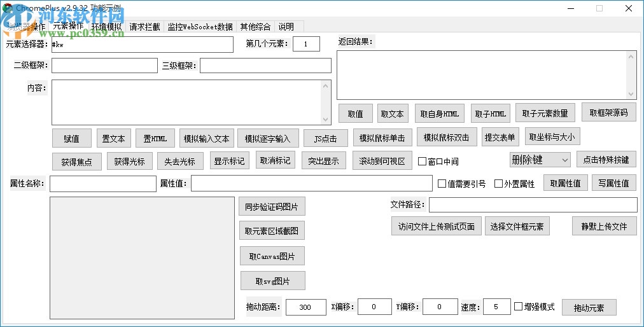Click the 显示标记 button
Viewport: 644px width, 327px height.
click(x=229, y=160)
